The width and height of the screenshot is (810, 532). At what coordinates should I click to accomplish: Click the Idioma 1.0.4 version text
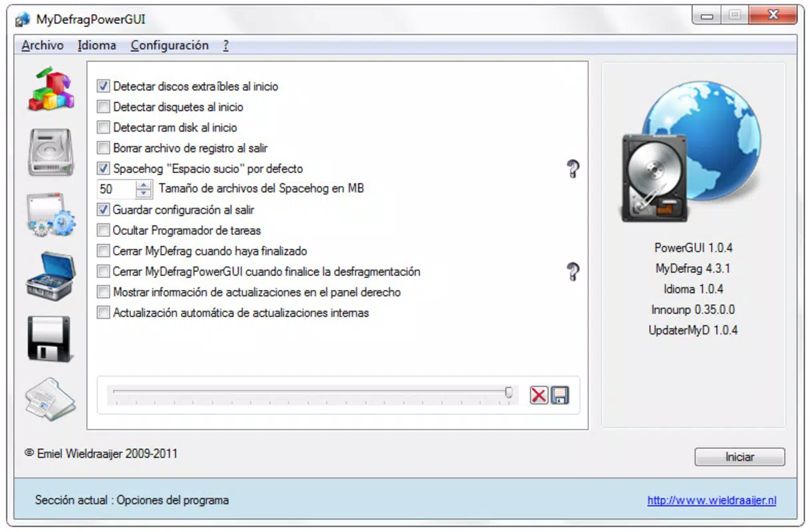[x=693, y=289]
